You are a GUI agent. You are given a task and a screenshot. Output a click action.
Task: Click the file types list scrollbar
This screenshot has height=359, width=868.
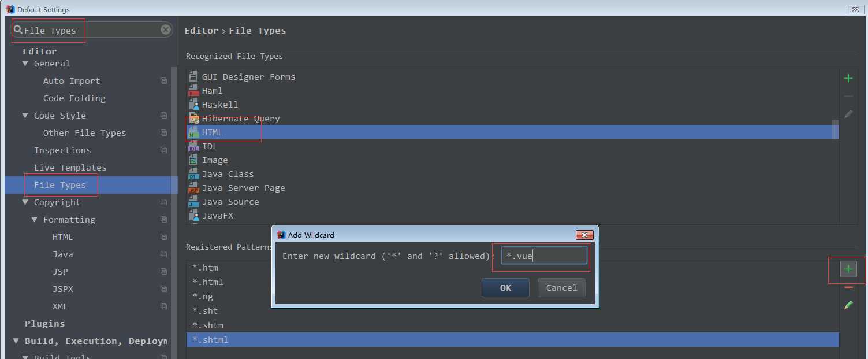835,130
